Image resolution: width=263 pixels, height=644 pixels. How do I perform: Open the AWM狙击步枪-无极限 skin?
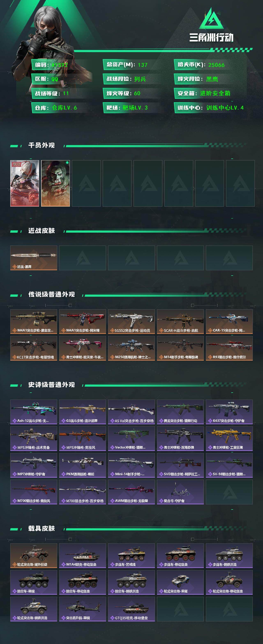(x=131, y=492)
